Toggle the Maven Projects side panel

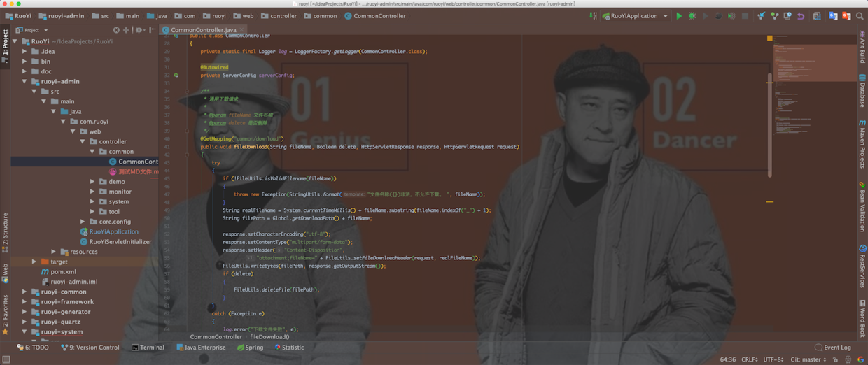[862, 142]
